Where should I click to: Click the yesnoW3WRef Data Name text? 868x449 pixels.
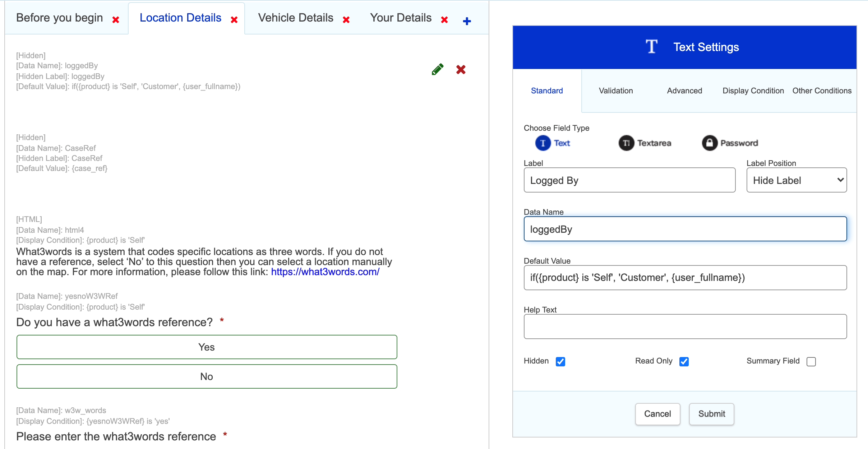(x=67, y=296)
